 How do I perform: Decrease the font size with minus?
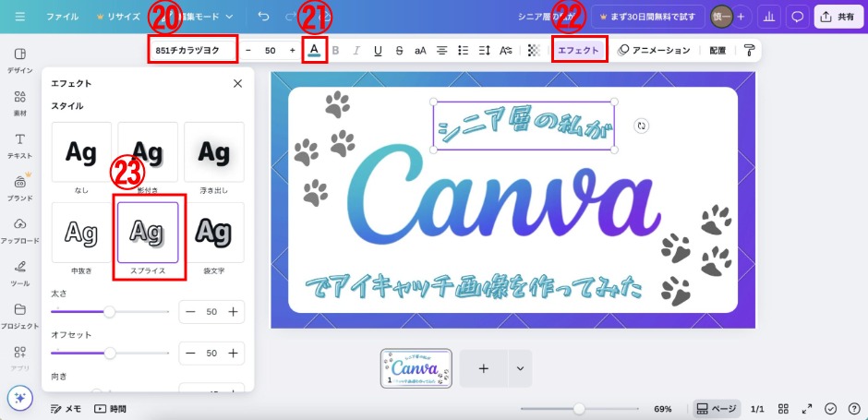[248, 51]
